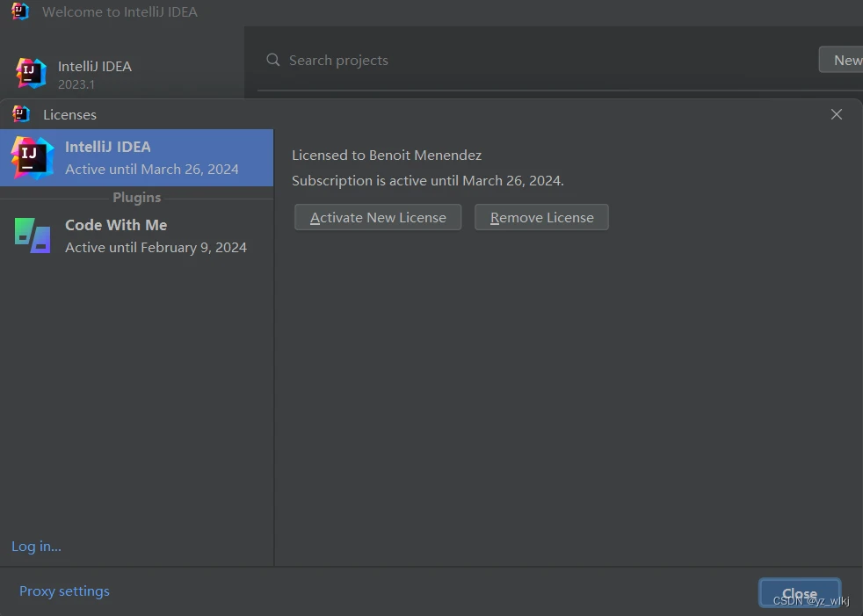The height and width of the screenshot is (616, 863).
Task: Select the Code With Me license entry
Action: 155,236
